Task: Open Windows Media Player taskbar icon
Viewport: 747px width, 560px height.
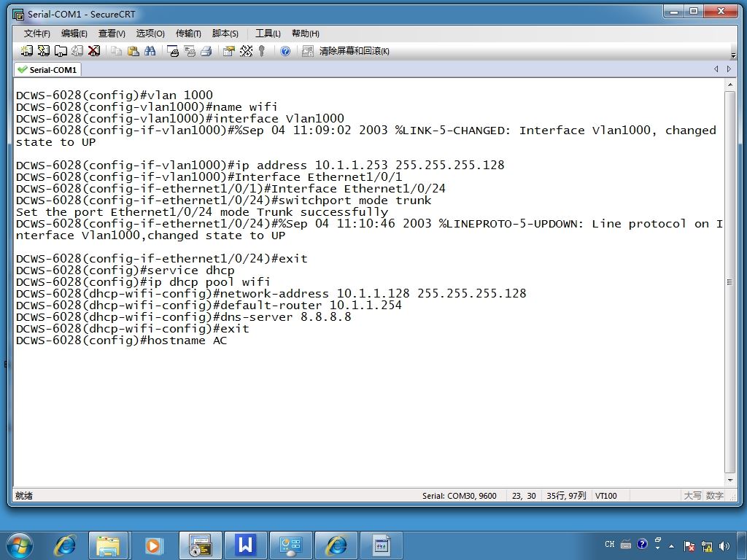Action: tap(153, 545)
